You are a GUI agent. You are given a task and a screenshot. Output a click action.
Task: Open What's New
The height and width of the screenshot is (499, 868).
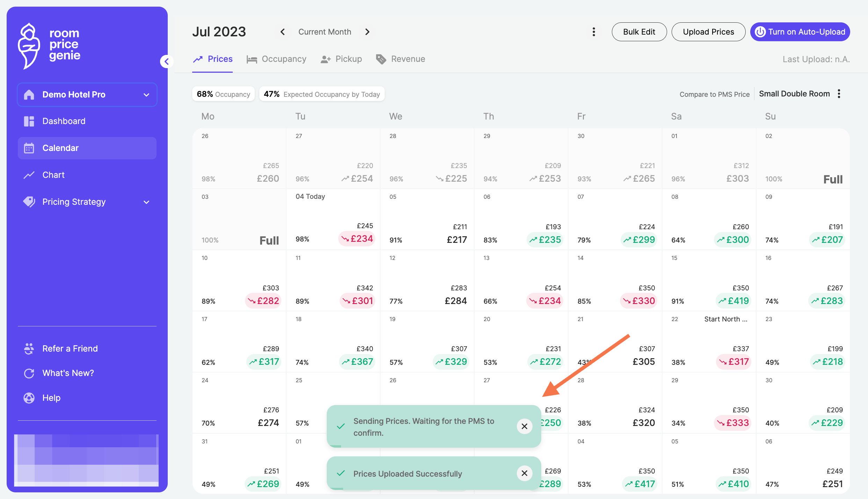click(x=68, y=373)
